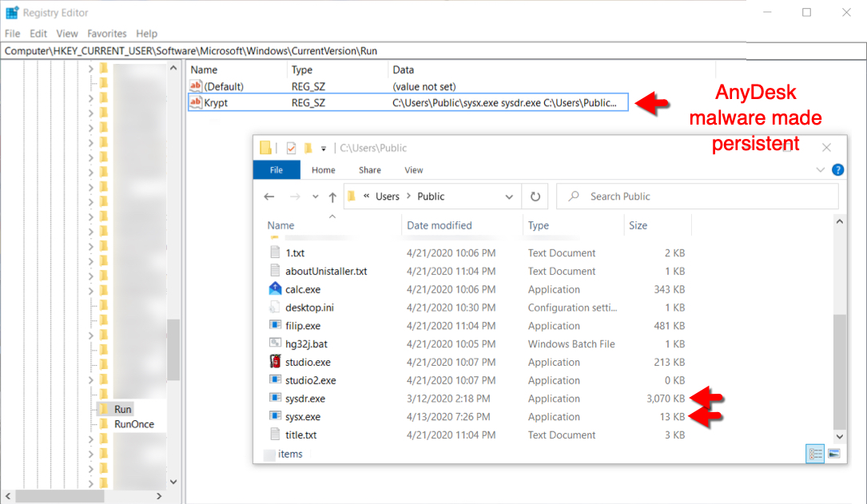The height and width of the screenshot is (504, 867).
Task: Click the Search Public field
Action: coord(698,196)
